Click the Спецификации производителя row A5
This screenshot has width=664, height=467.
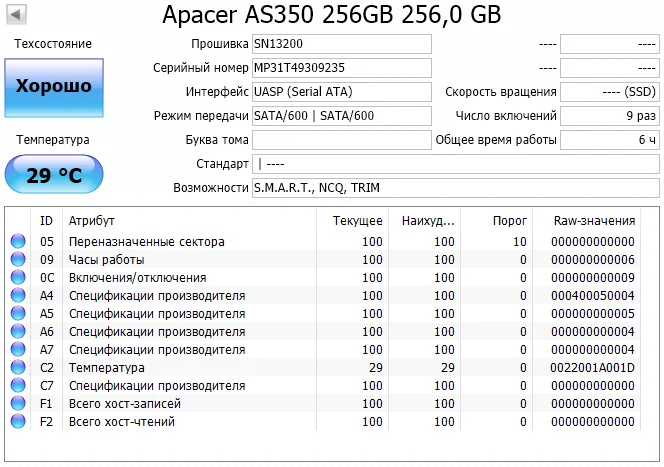[x=325, y=313]
